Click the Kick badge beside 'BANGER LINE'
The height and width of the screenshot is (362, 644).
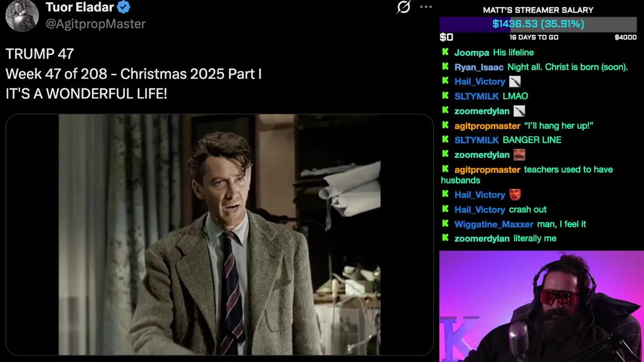[x=445, y=139]
